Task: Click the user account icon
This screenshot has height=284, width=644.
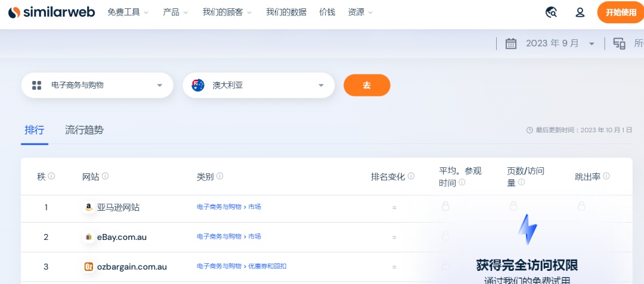Action: coord(580,13)
